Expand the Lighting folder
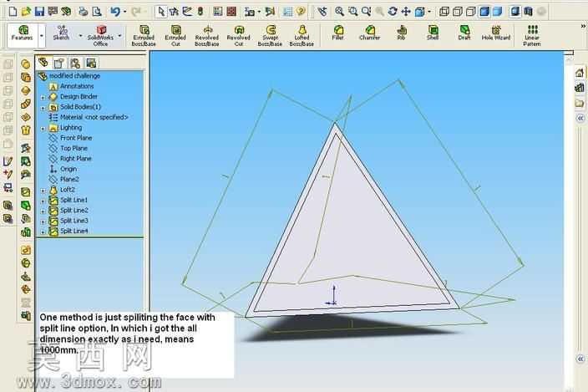This screenshot has width=588, height=392. tap(43, 128)
